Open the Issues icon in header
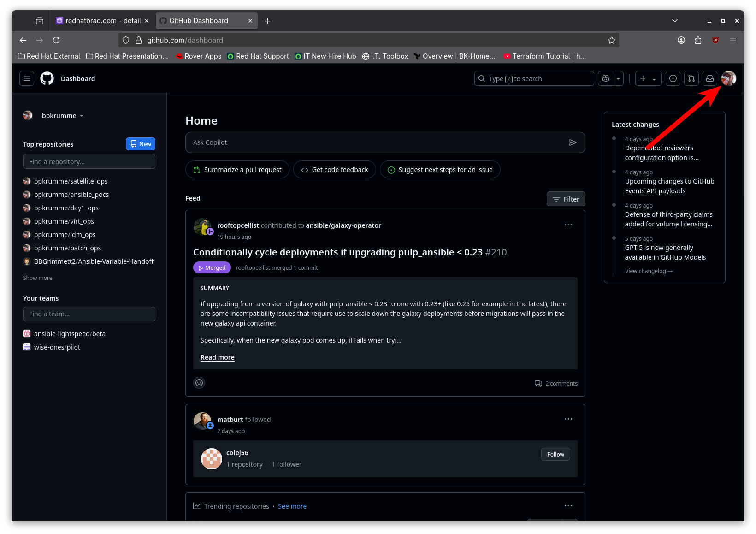 pos(673,78)
